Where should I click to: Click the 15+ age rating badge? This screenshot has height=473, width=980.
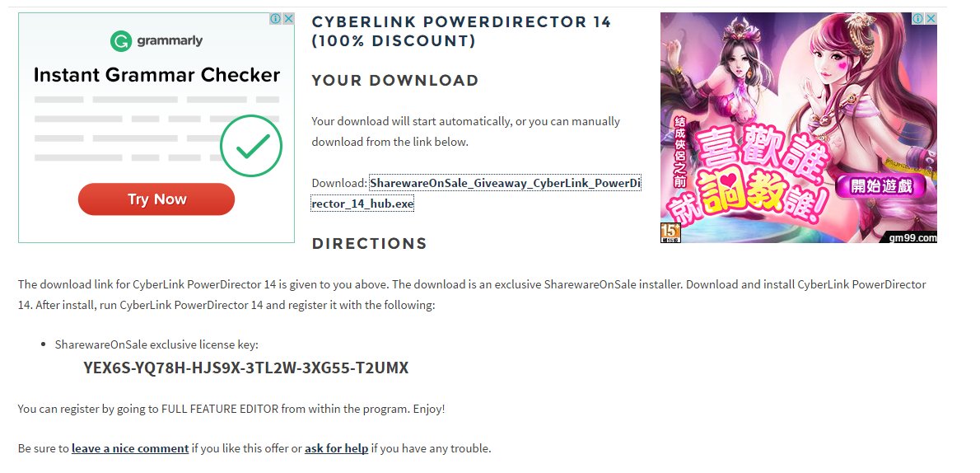click(x=670, y=233)
